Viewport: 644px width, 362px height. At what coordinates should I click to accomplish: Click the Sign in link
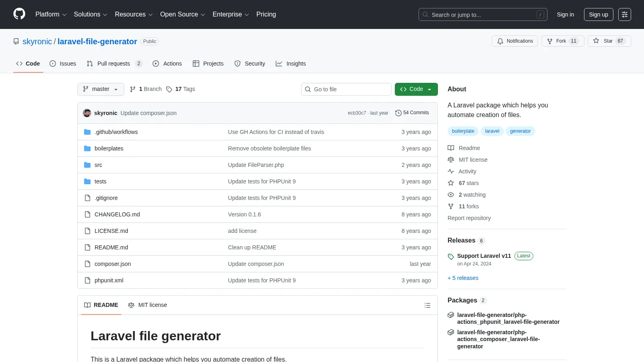(x=566, y=14)
